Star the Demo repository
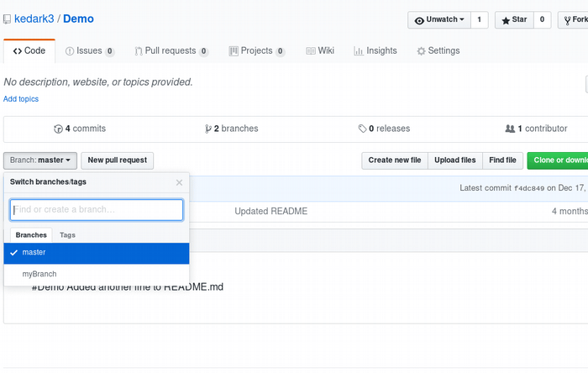588x373 pixels. (514, 19)
